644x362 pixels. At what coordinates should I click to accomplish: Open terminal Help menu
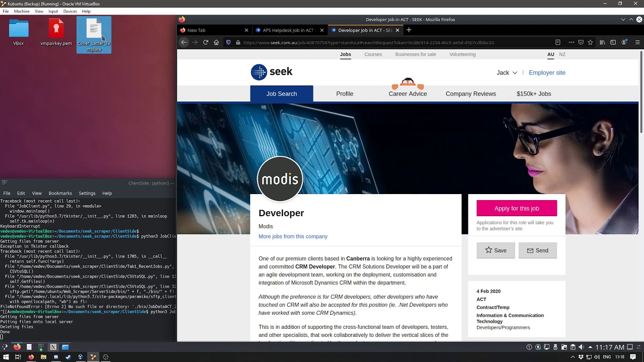[x=107, y=193]
